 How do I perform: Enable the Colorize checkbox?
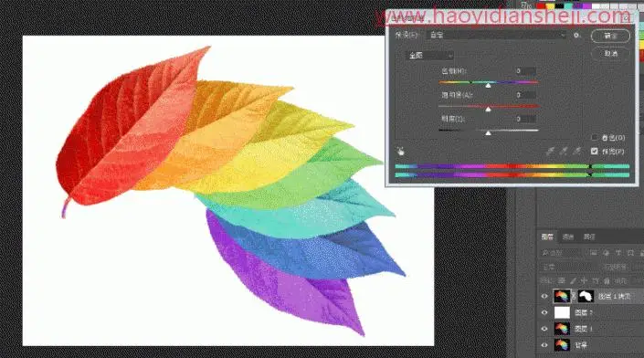[x=594, y=138]
